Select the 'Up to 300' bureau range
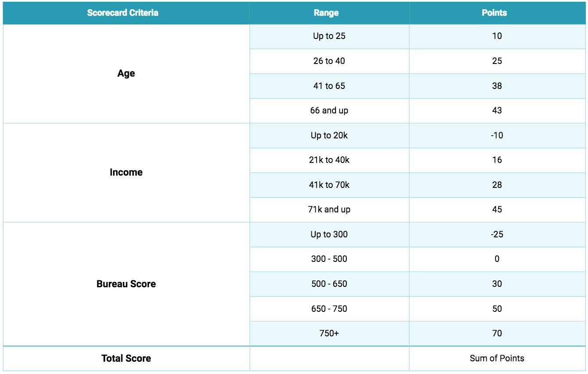The width and height of the screenshot is (588, 374). pyautogui.click(x=329, y=234)
